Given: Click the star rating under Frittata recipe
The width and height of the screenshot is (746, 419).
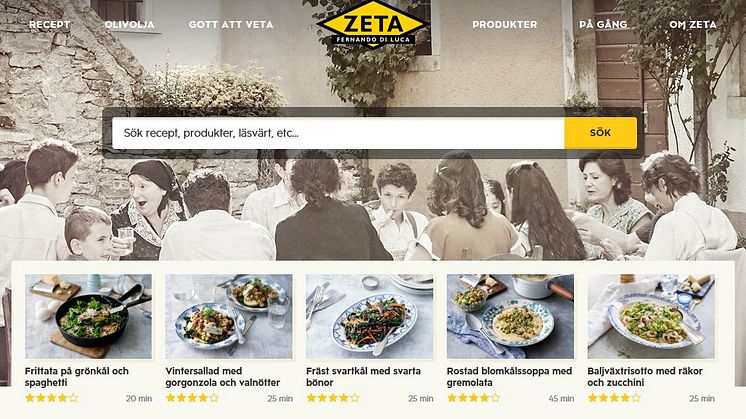Looking at the screenshot, I should tap(51, 398).
